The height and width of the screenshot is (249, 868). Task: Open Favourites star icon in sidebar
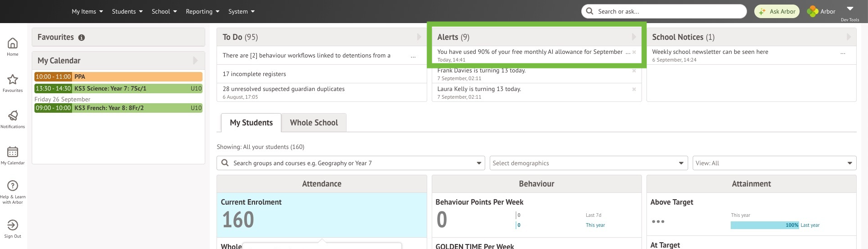tap(13, 80)
